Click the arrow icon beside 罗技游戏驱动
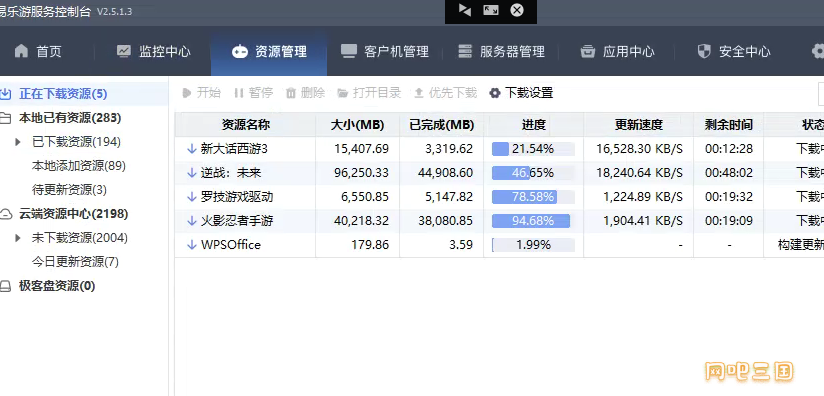The width and height of the screenshot is (824, 396). click(x=192, y=197)
